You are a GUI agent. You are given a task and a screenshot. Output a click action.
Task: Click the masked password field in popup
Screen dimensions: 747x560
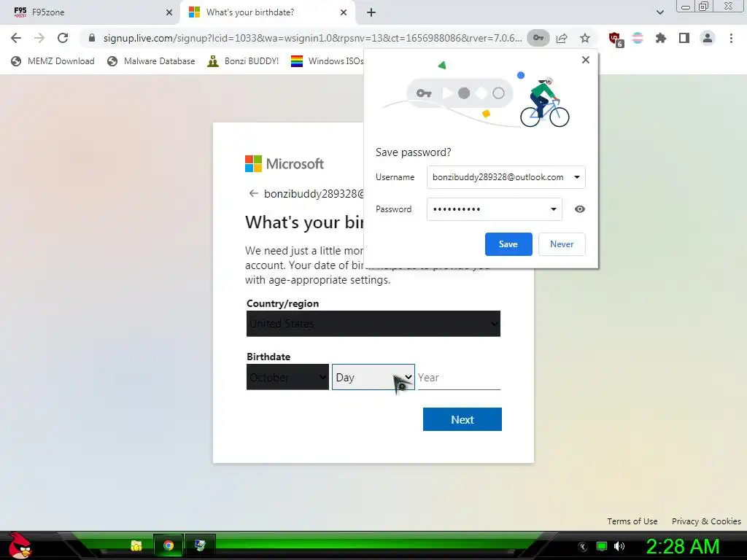tap(494, 209)
